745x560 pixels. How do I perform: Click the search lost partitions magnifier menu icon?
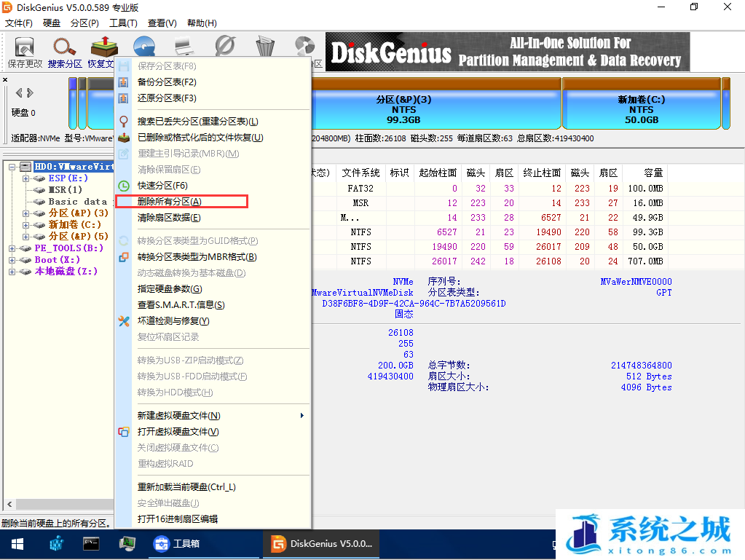click(124, 122)
